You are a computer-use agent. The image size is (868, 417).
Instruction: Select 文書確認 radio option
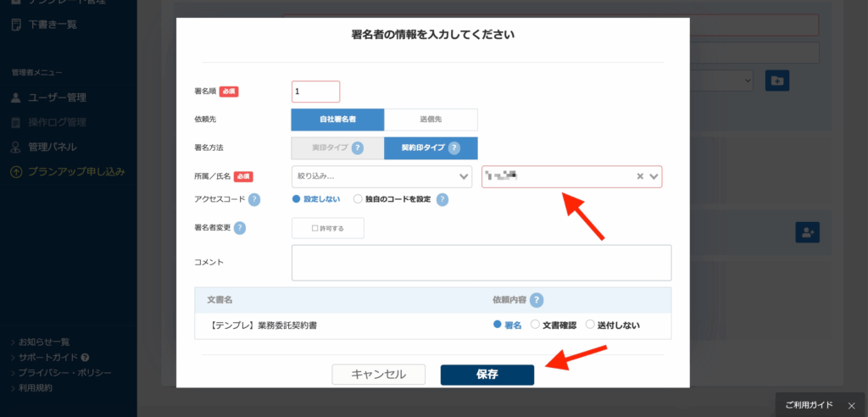point(535,325)
